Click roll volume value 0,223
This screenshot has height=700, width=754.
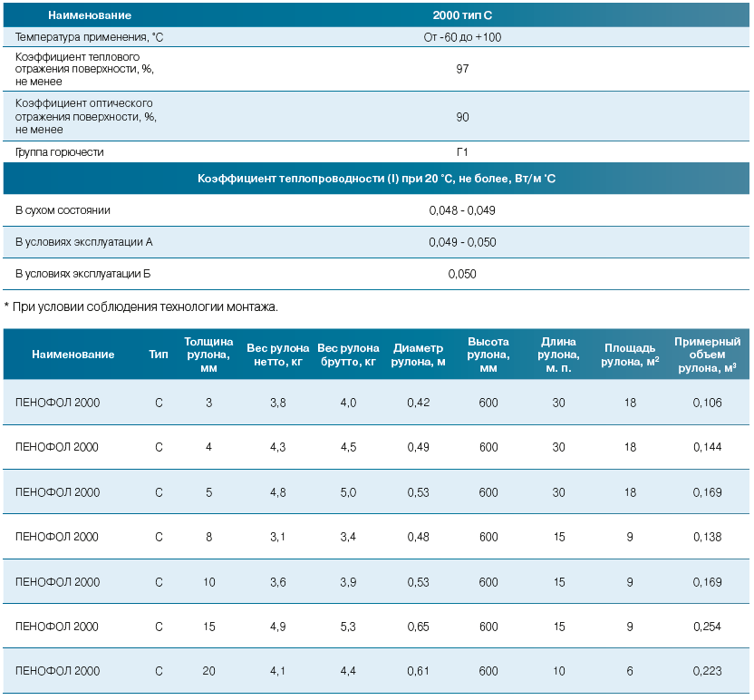(708, 671)
